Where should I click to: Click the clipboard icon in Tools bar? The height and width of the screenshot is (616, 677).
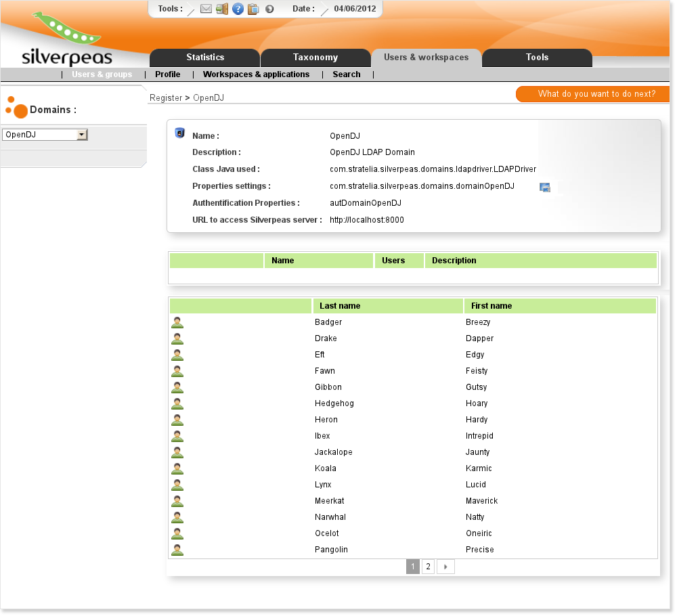click(253, 9)
